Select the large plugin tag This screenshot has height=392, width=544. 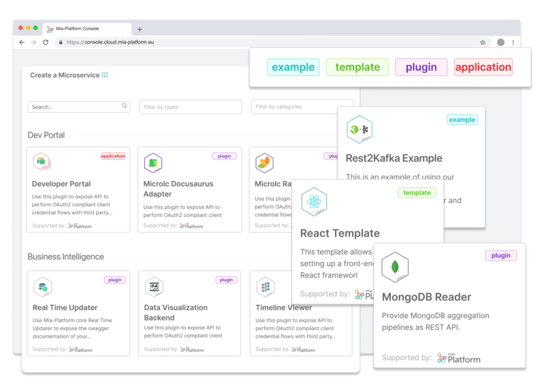click(421, 67)
